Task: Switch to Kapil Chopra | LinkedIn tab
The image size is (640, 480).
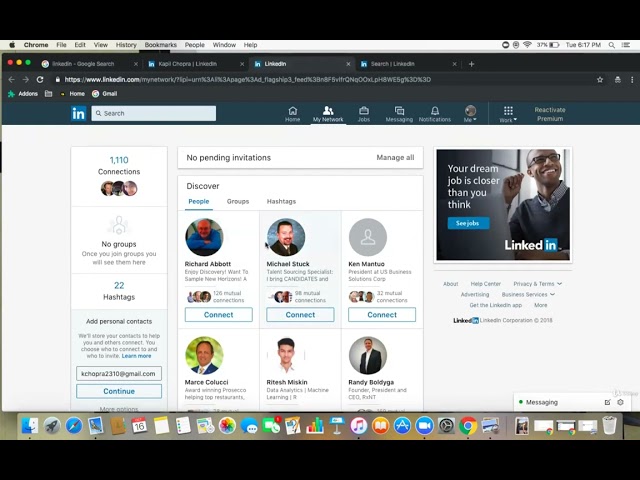Action: [x=196, y=64]
